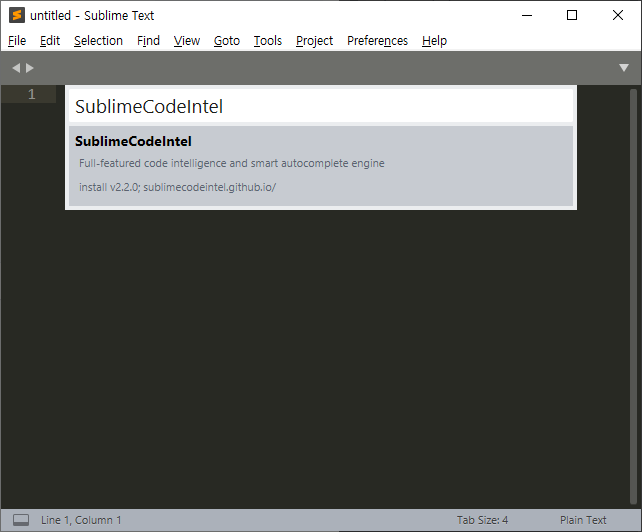Open the Tools menu
Image resolution: width=642 pixels, height=532 pixels.
click(268, 41)
